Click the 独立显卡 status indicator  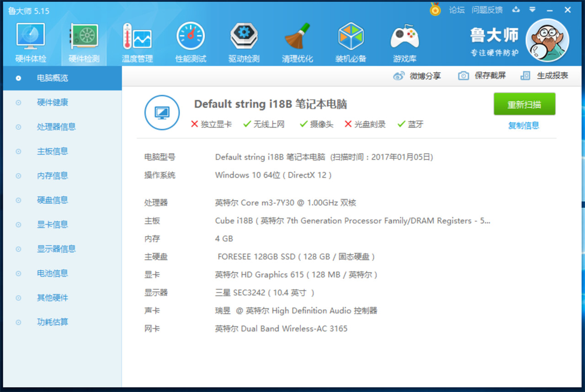pos(211,124)
